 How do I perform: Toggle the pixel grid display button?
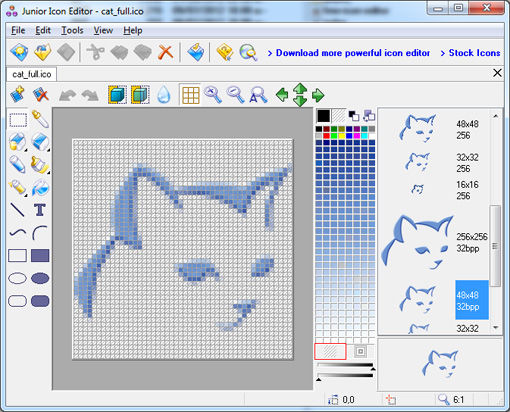pos(191,95)
